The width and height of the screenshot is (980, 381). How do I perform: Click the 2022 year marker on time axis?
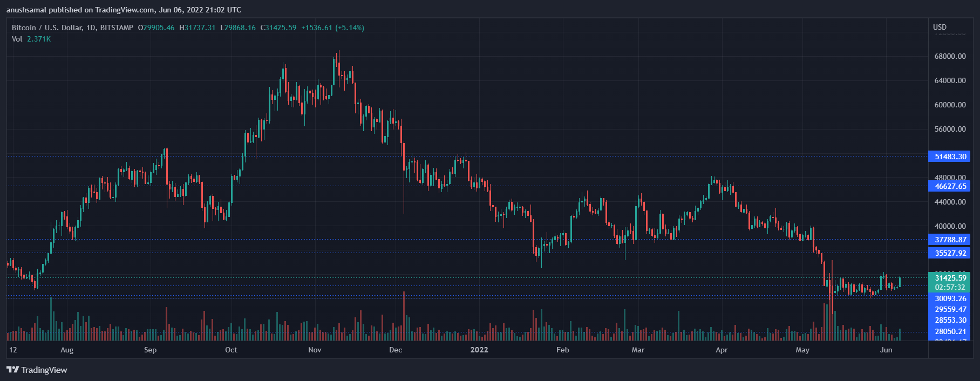[479, 350]
